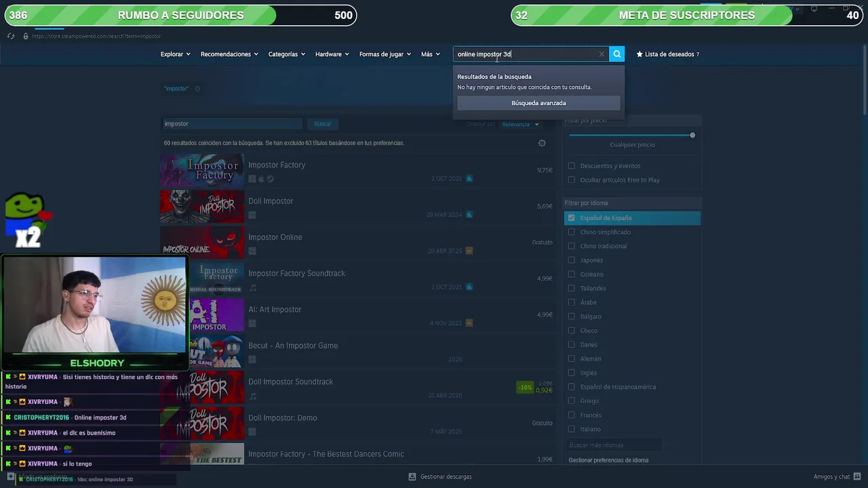The image size is (868, 488).
Task: Click music note icon under Doll Impostor Soundtrack
Action: (x=252, y=396)
